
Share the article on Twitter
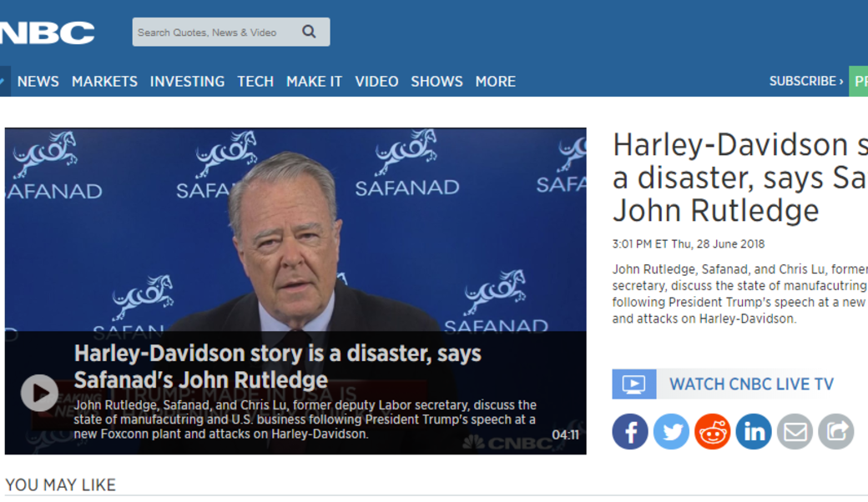671,432
